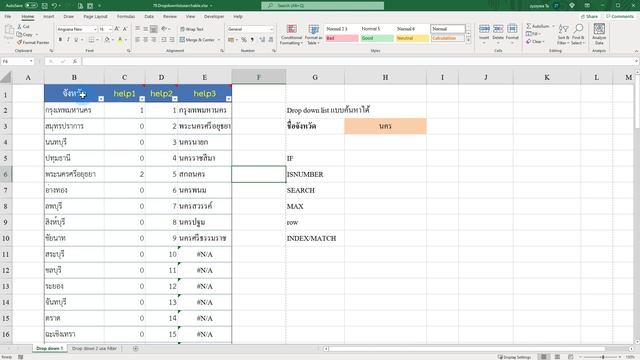This screenshot has width=640, height=360.
Task: Switch to the Insert tab
Action: (x=49, y=17)
